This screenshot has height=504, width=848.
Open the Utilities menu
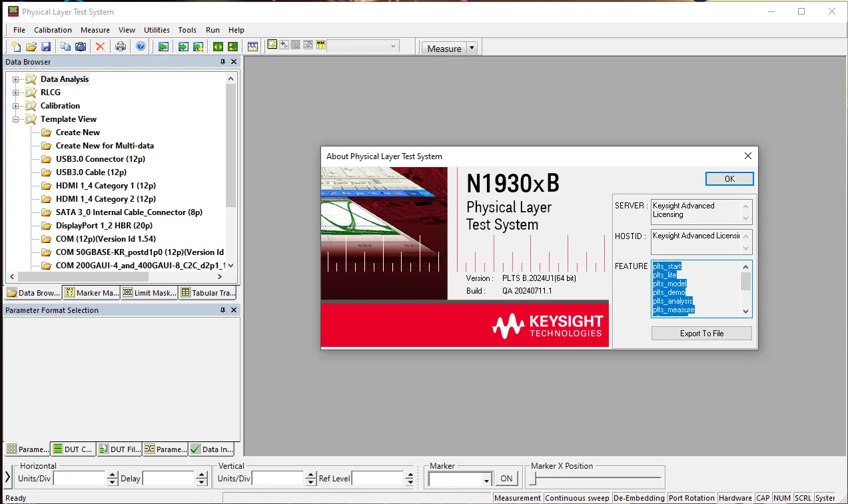click(x=157, y=30)
